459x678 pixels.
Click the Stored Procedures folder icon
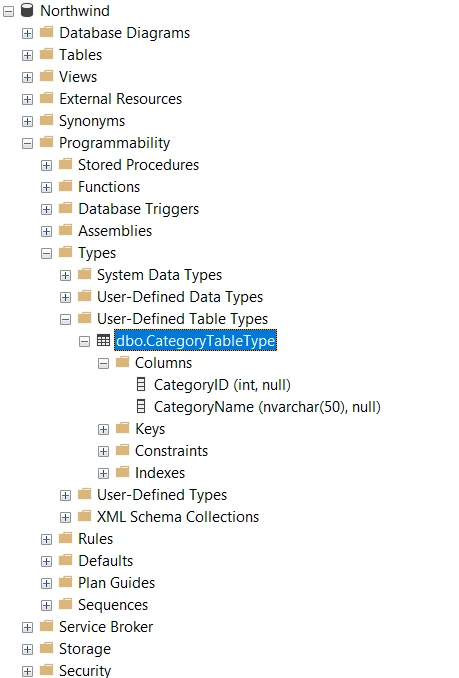point(65,164)
